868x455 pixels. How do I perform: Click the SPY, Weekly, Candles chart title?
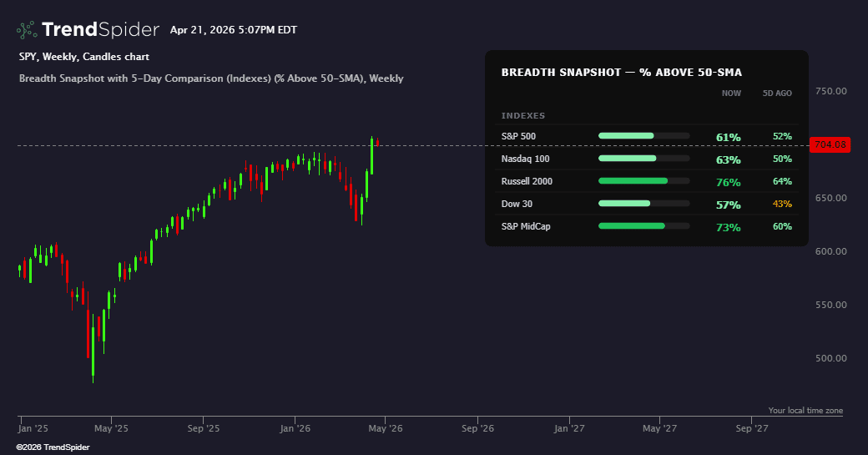[x=84, y=57]
